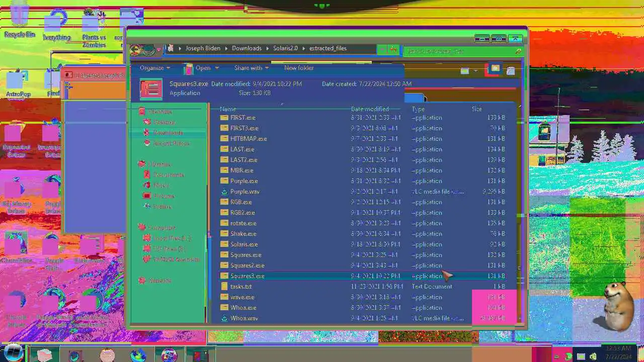Open recent pages dropdown beside navigation arrows
The height and width of the screenshot is (362, 644).
click(159, 50)
